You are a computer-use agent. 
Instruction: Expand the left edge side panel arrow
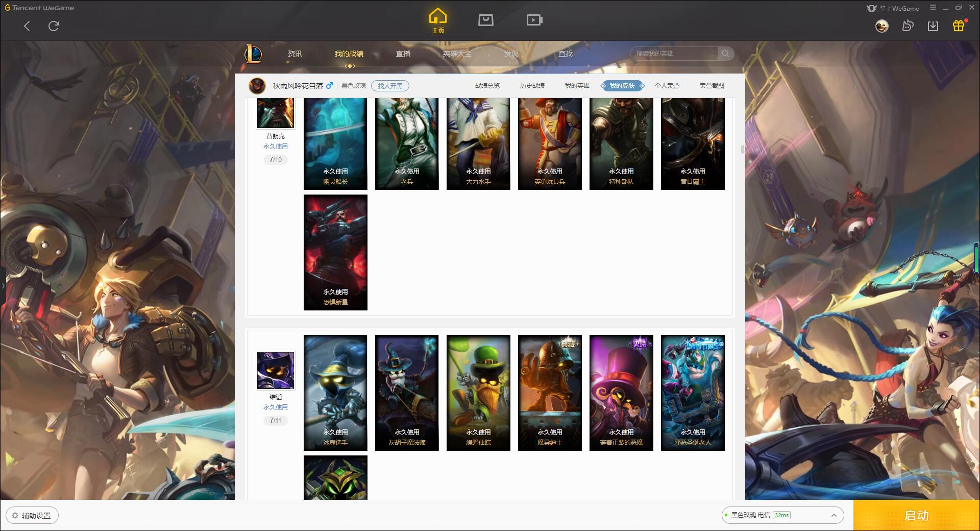pos(3,286)
